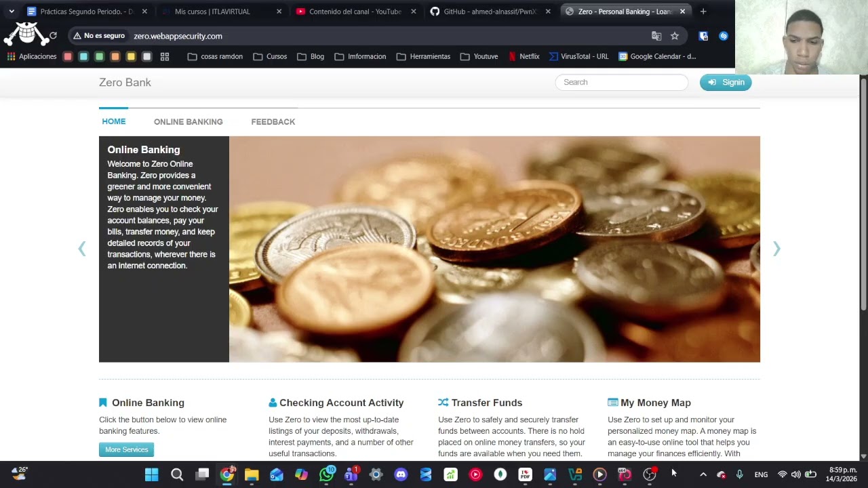Open Settings gear on taskbar

[x=376, y=474]
